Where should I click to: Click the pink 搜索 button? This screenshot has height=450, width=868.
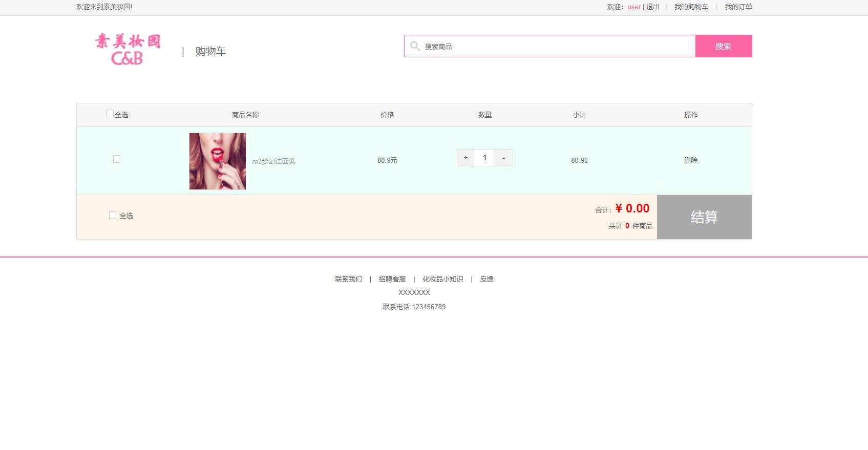point(724,46)
